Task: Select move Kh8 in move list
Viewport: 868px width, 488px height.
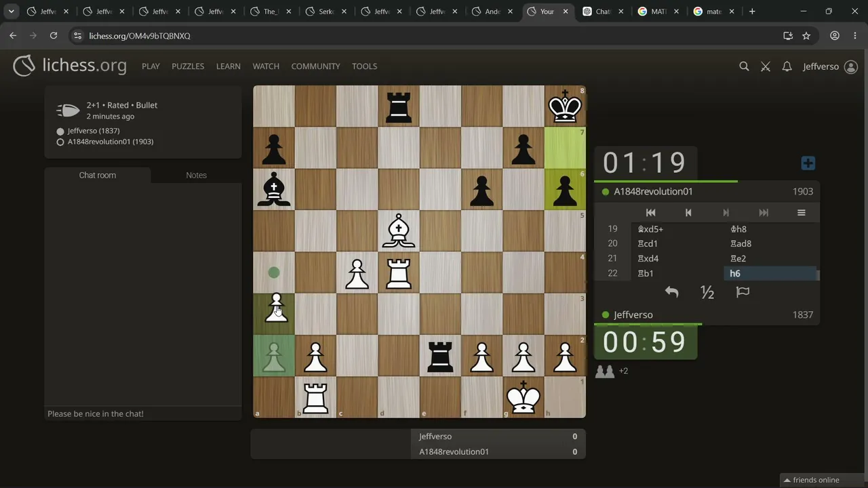Action: (x=770, y=229)
